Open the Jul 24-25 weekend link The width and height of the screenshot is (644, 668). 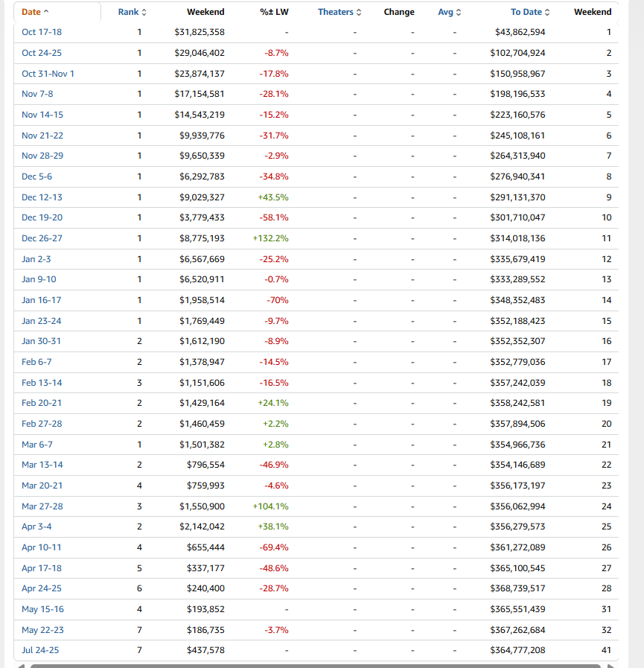40,649
